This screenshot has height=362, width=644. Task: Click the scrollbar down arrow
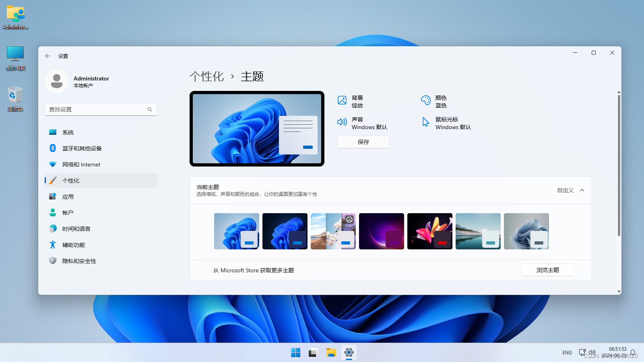(619, 292)
